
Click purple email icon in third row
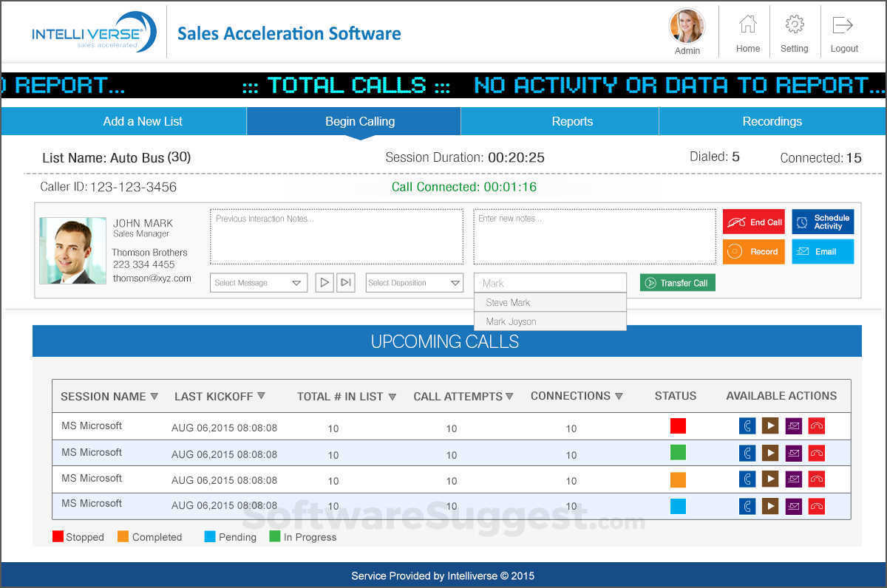[x=793, y=479]
